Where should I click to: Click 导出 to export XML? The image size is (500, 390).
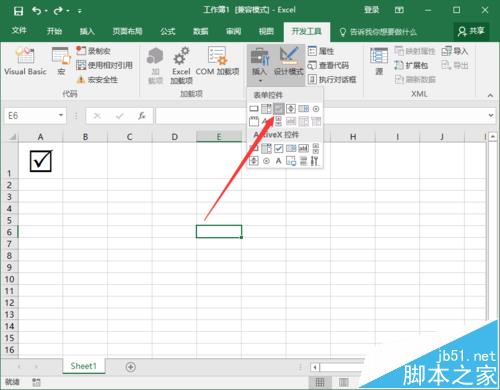click(x=455, y=65)
